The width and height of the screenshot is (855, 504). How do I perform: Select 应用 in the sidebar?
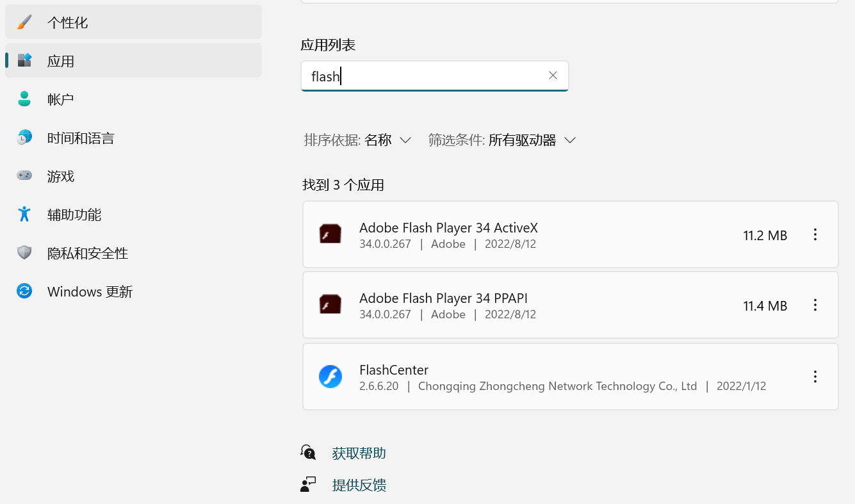[x=133, y=61]
